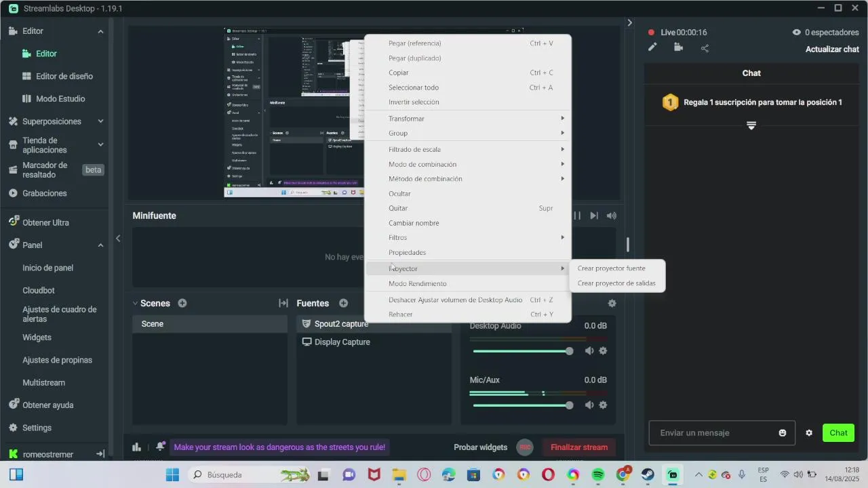
Task: Open the Transformar submenu
Action: click(468, 119)
